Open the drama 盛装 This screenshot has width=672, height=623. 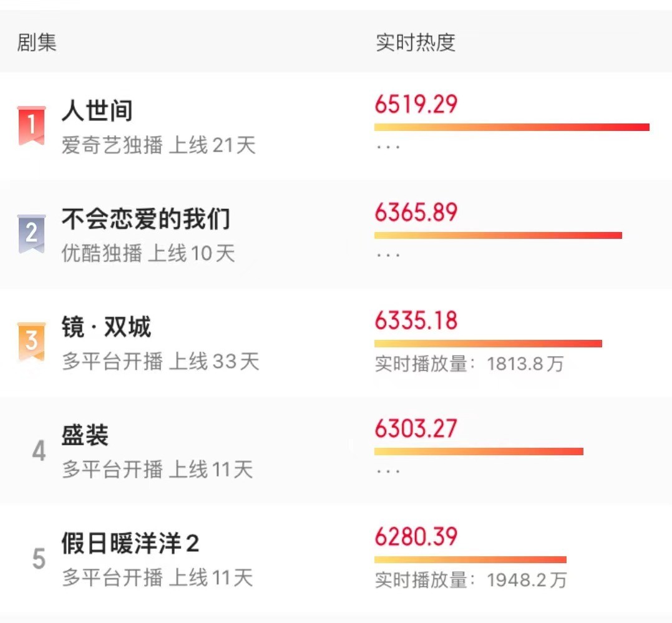click(85, 435)
